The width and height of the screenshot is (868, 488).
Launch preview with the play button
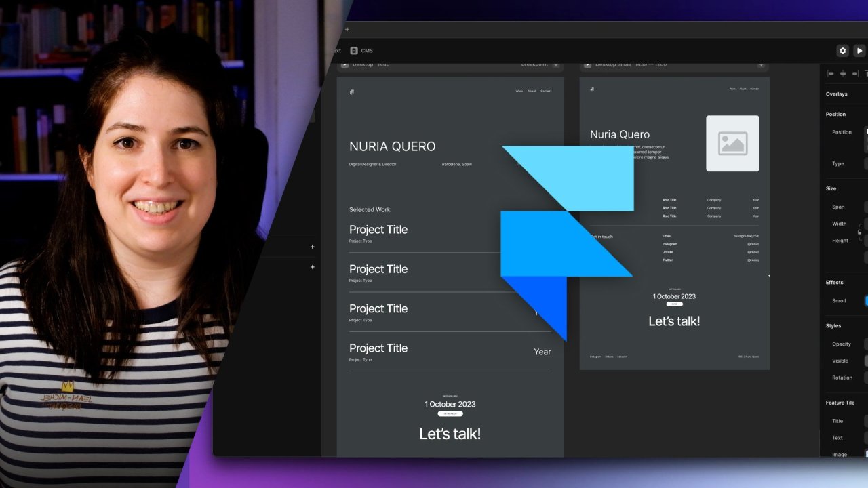tap(859, 50)
